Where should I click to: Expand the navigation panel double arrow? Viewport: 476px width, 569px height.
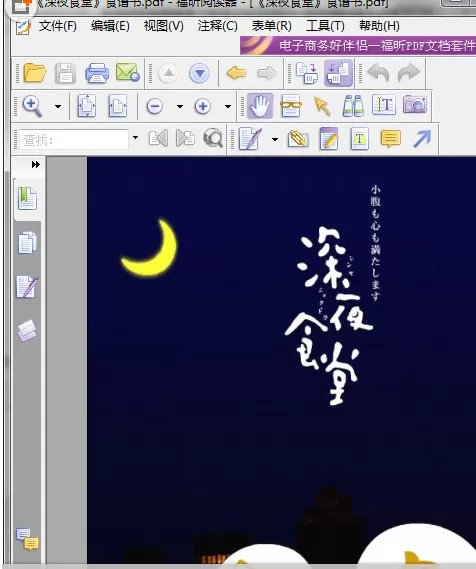coord(36,165)
